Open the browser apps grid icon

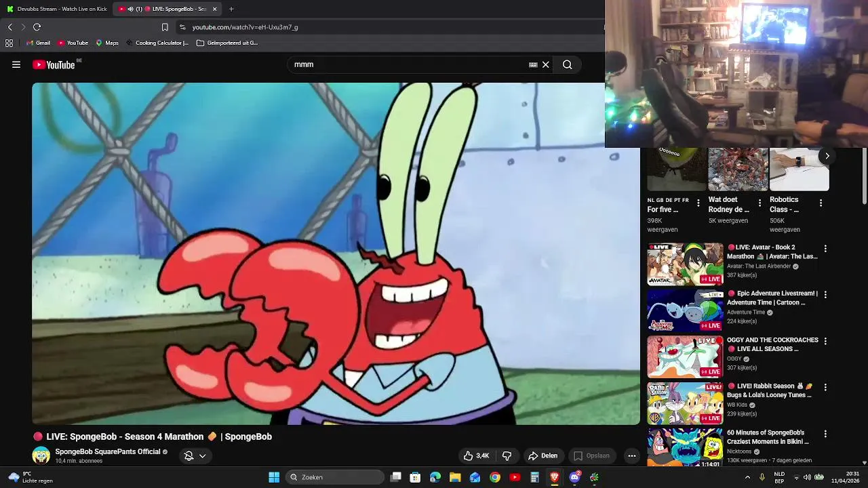click(x=9, y=43)
